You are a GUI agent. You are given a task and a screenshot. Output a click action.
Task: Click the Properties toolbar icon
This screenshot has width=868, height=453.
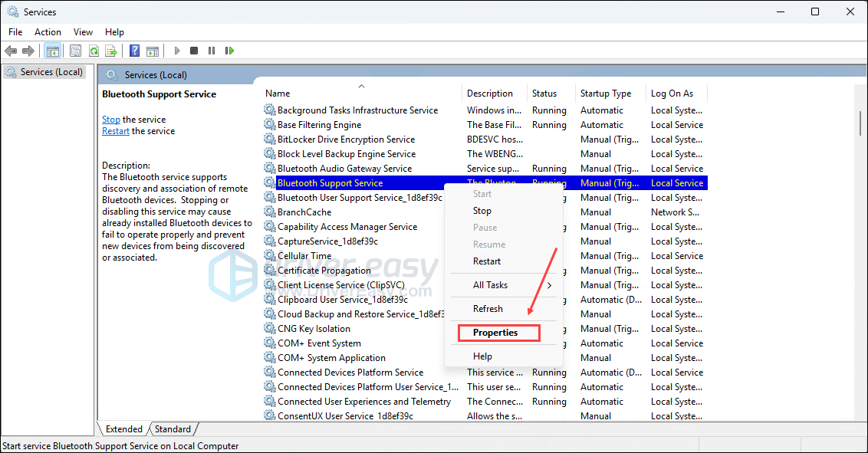[x=75, y=51]
